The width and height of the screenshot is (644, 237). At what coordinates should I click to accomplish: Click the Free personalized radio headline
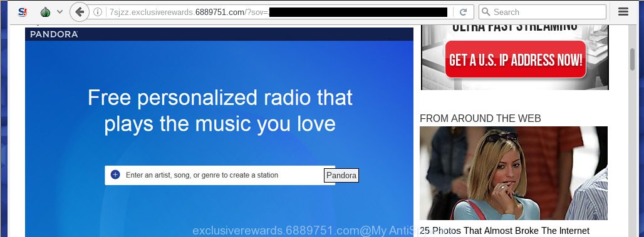(220, 111)
